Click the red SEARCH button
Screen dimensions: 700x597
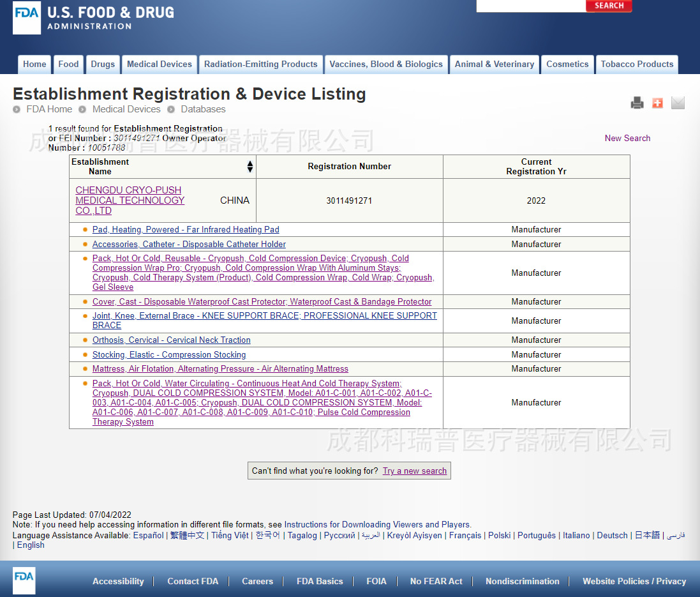tap(609, 5)
